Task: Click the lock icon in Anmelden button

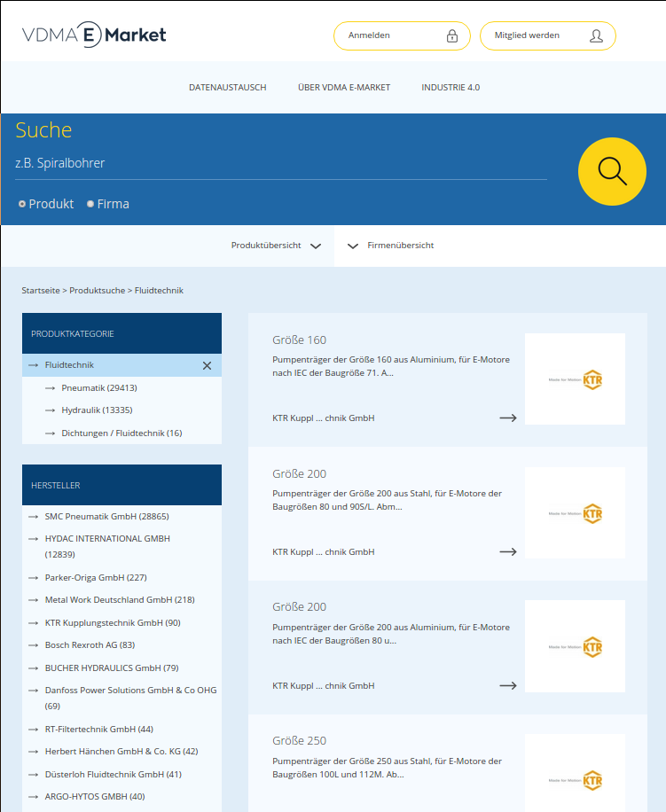Action: click(452, 35)
